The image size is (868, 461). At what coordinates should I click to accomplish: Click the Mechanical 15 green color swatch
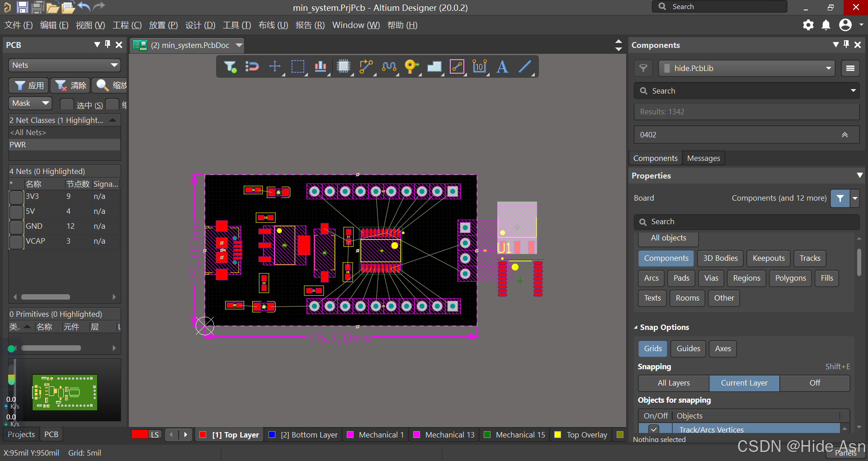487,435
